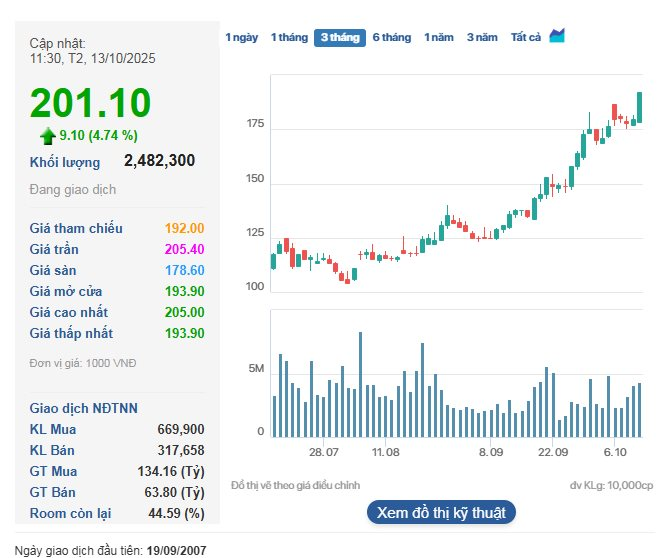669x558 pixels.
Task: Open Xem đồ thị kỹ thuật button
Action: point(441,513)
